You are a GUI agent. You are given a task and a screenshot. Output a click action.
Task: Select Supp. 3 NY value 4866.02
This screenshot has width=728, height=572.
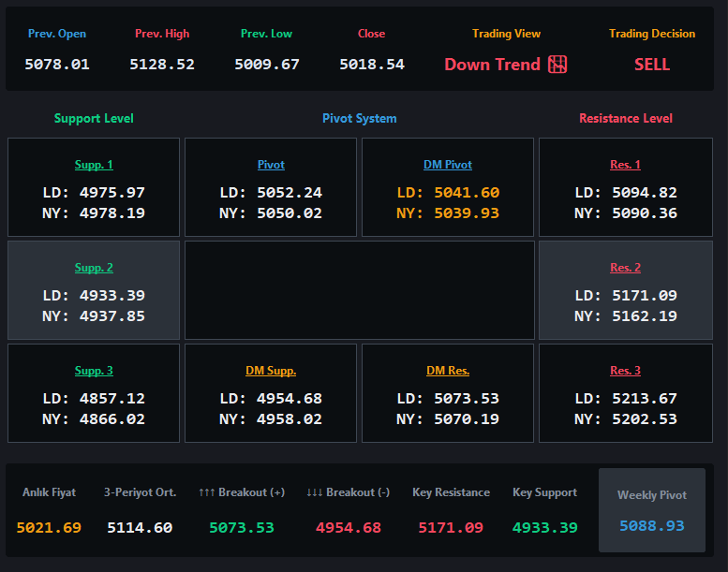[x=112, y=419]
